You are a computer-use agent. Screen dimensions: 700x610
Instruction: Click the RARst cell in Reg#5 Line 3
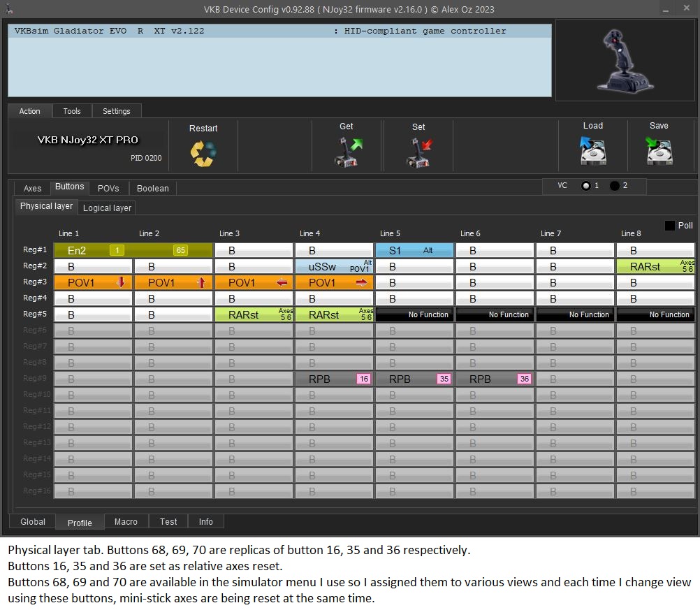(x=254, y=315)
